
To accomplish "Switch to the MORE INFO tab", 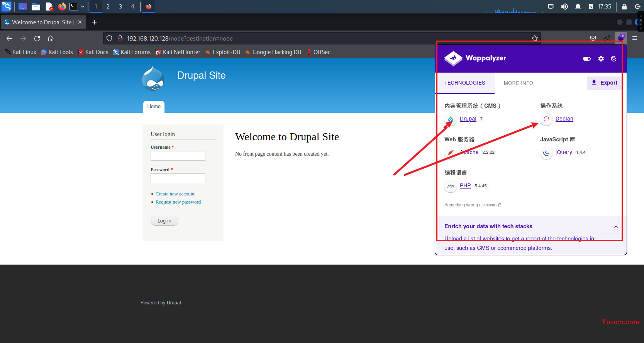I will pyautogui.click(x=518, y=83).
